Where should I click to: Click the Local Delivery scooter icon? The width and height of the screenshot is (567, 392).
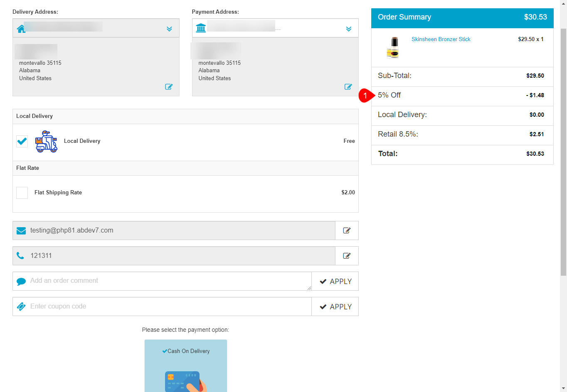coord(46,142)
